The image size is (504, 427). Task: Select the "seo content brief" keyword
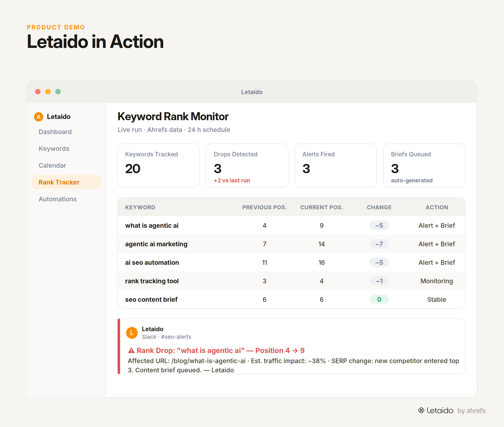151,299
